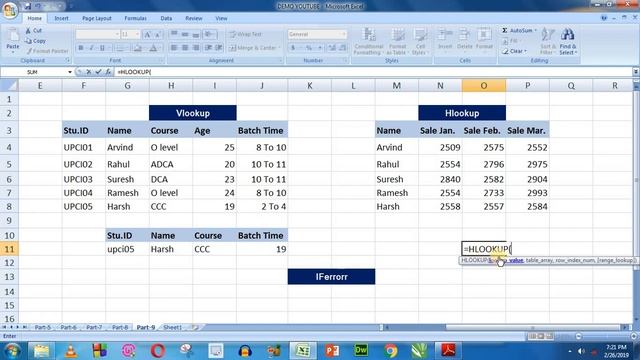Click the Save icon in Quick Access

pos(28,6)
